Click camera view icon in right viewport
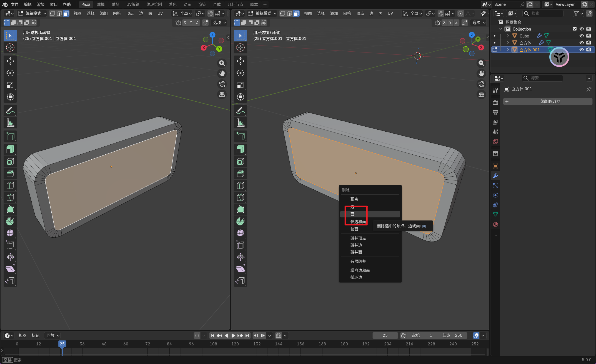Viewport: 596px width, 364px height. pyautogui.click(x=481, y=84)
